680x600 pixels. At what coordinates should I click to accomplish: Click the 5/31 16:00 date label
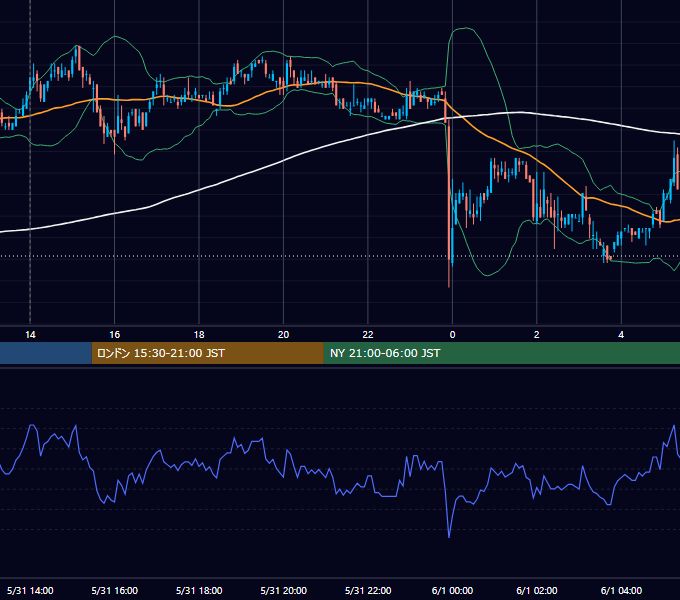point(114,590)
